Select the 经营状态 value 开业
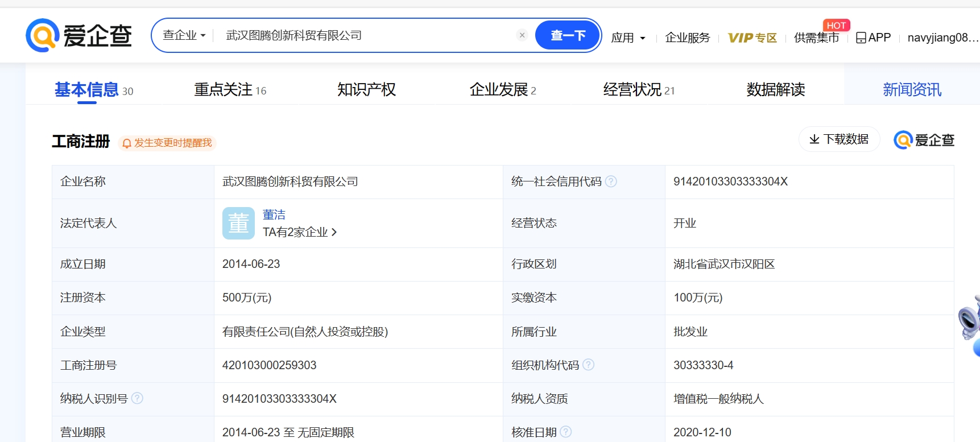Screen dimensions: 980x442 685,223
